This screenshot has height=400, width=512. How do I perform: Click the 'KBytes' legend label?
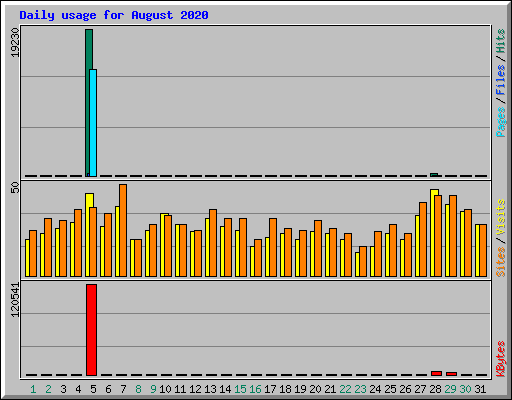click(x=501, y=359)
